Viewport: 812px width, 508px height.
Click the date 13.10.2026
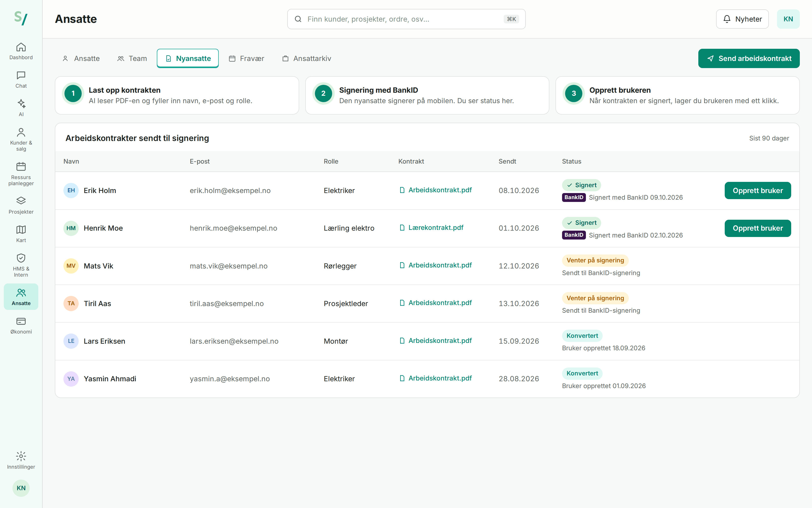(518, 303)
